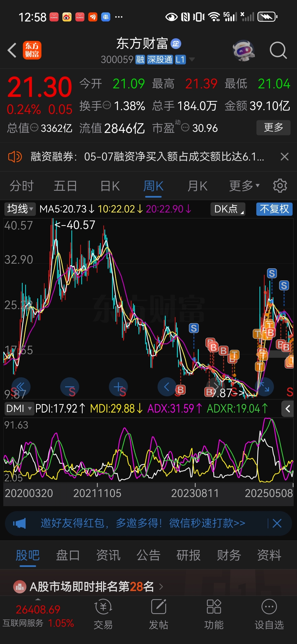Tap the L1 quote level badge
The image size is (297, 644).
pyautogui.click(x=180, y=59)
